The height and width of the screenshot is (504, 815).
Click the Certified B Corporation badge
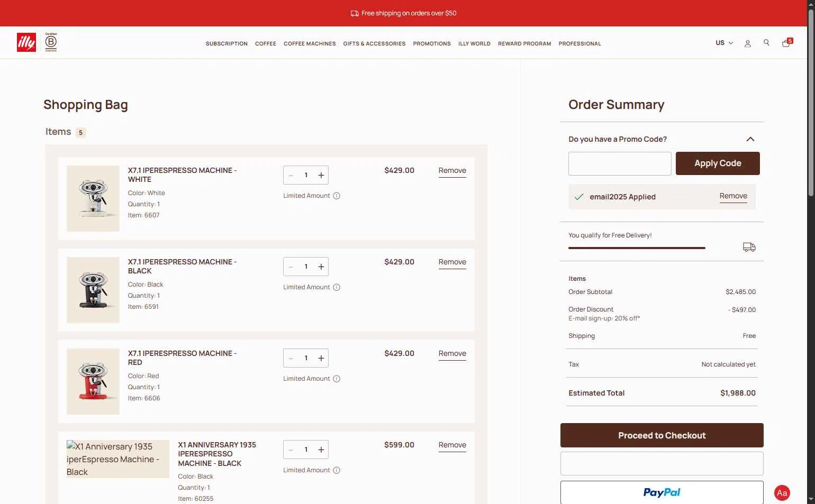pyautogui.click(x=51, y=42)
